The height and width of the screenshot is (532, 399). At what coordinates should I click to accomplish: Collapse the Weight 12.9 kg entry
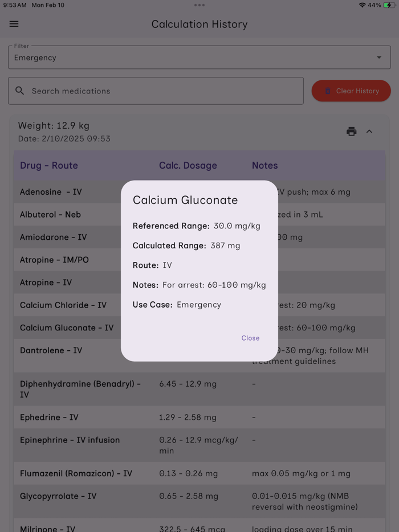369,131
